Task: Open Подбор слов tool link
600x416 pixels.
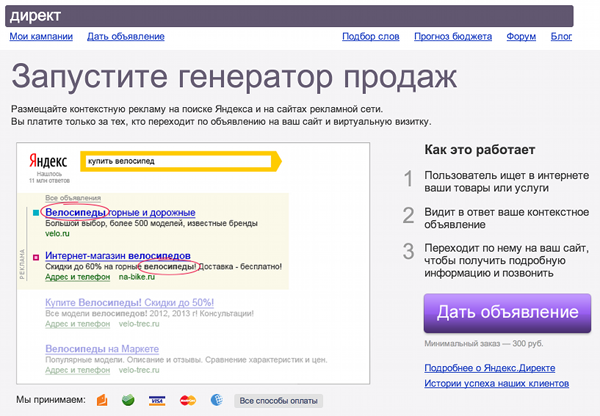Action: 370,36
